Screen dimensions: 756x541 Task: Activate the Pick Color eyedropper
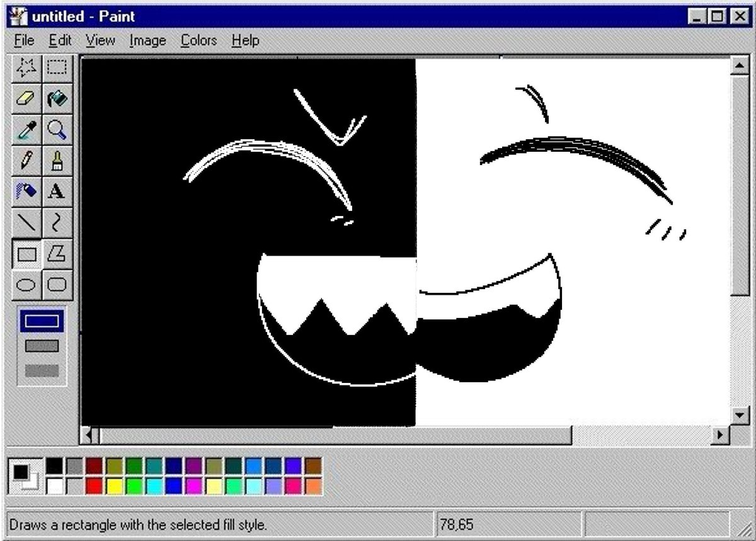[26, 130]
